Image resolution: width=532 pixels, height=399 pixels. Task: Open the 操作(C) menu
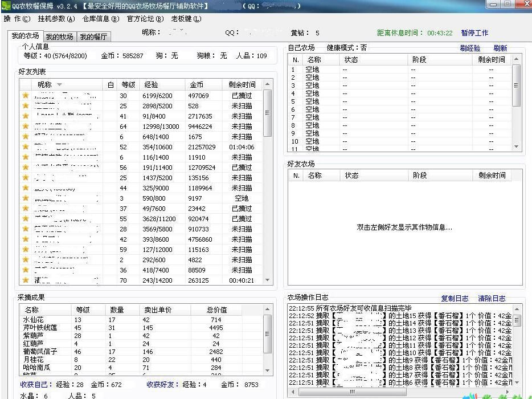coord(17,19)
